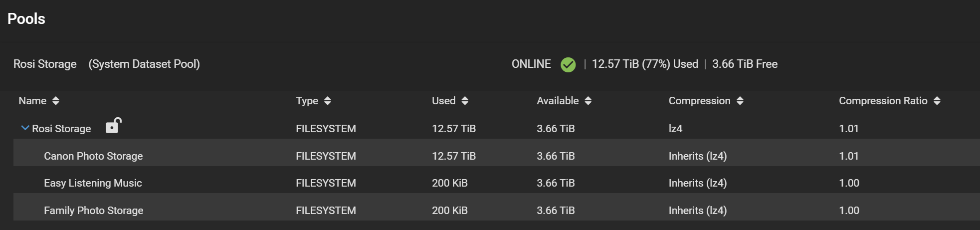Click the Compression Ratio column header text

point(883,101)
